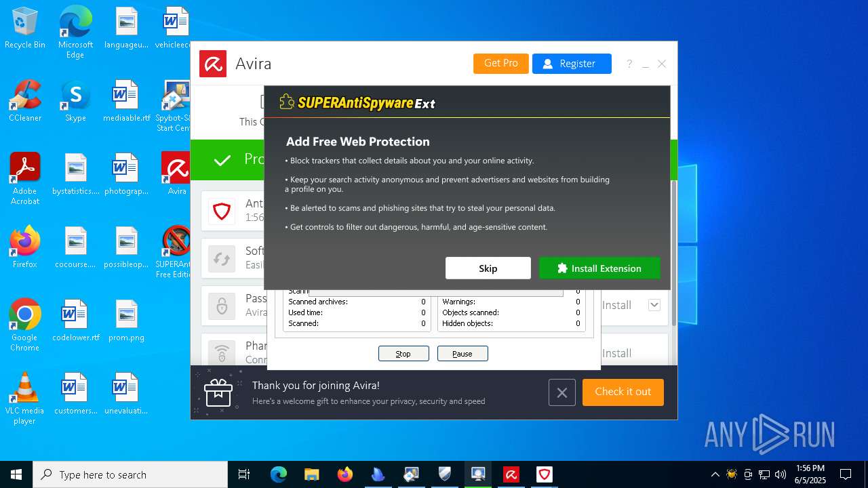Expand dropdown arrow next to Password Manager Install
The image size is (868, 488).
point(654,305)
